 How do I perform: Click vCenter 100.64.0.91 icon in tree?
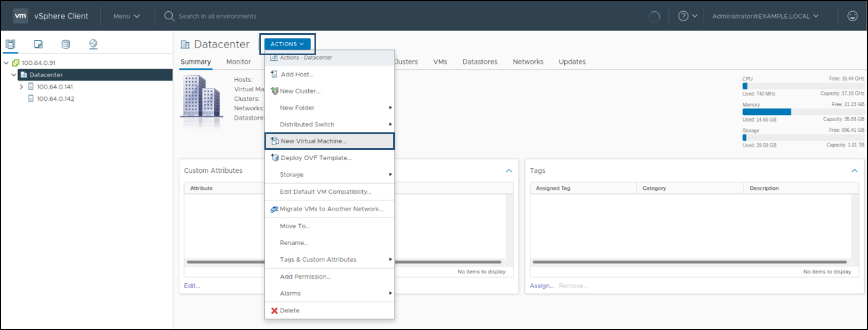pos(16,63)
